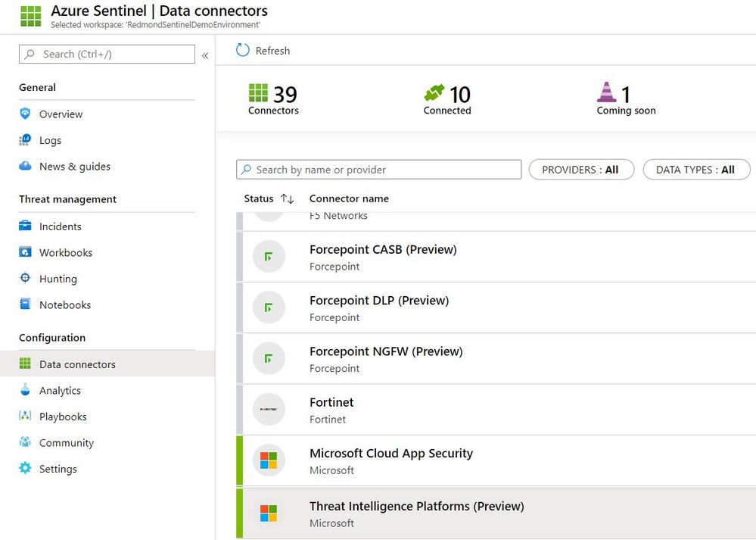Click the Selected workspace subtitle text
The image size is (756, 540).
click(x=156, y=24)
